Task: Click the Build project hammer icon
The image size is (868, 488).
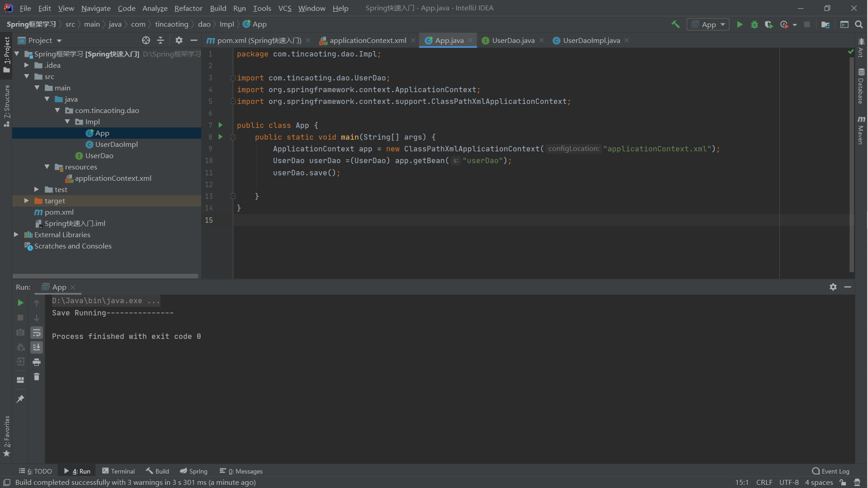Action: [x=675, y=24]
